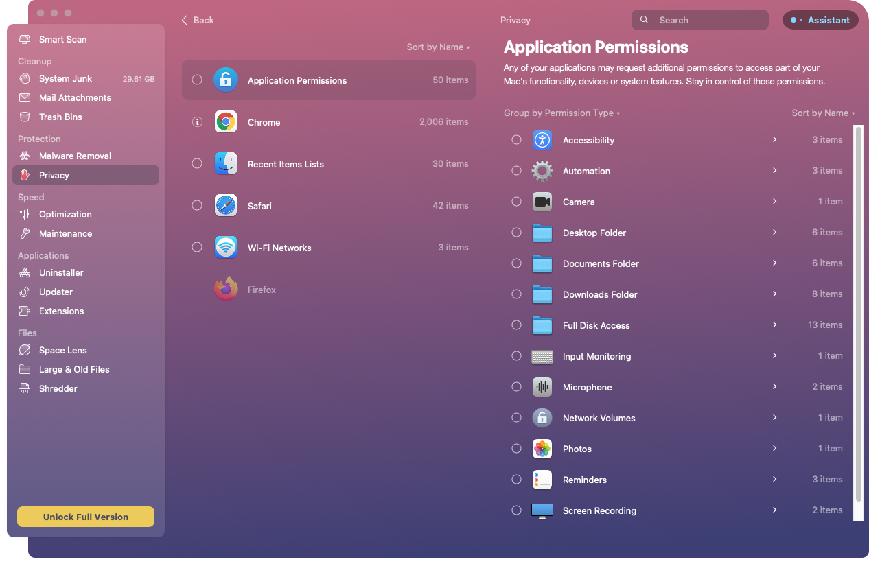The width and height of the screenshot is (869, 588).
Task: Click the Downloads Folder icon
Action: click(x=542, y=294)
